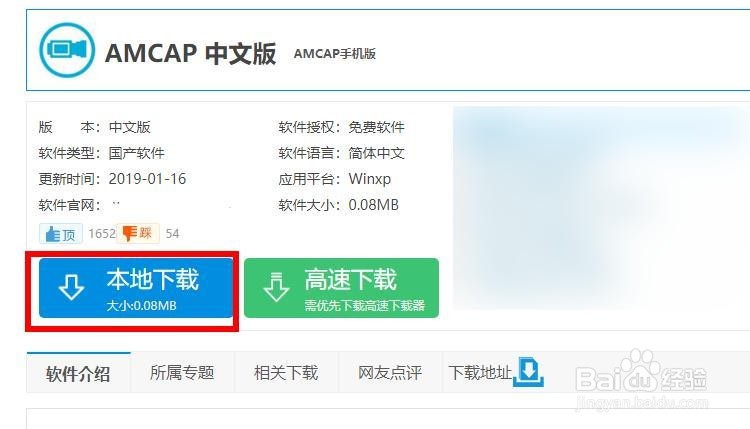Click the AMCAP 中文版 title
The image size is (750, 429).
click(x=191, y=53)
